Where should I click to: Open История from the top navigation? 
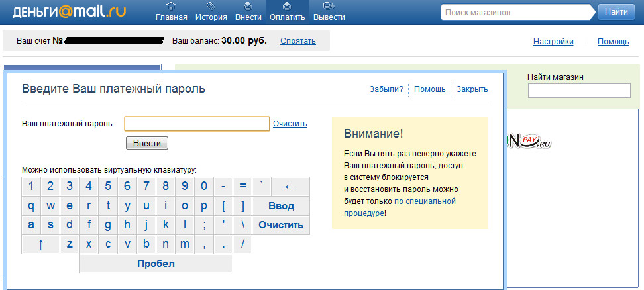tap(211, 7)
